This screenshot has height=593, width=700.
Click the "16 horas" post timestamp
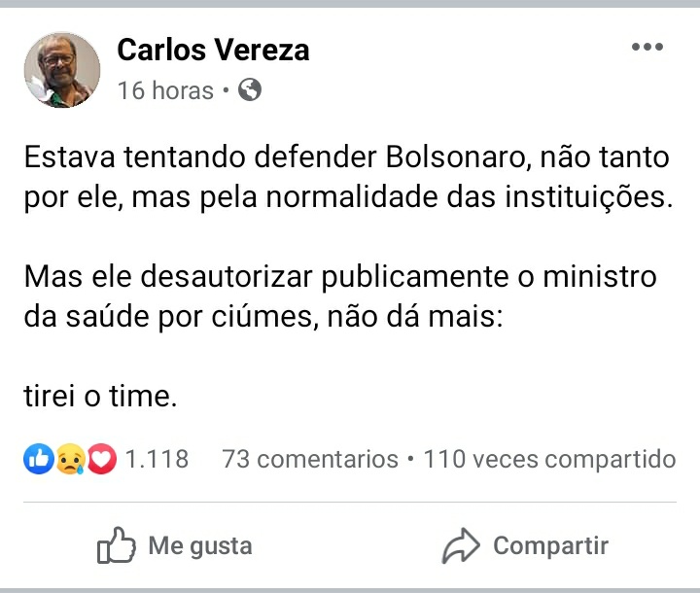(165, 90)
